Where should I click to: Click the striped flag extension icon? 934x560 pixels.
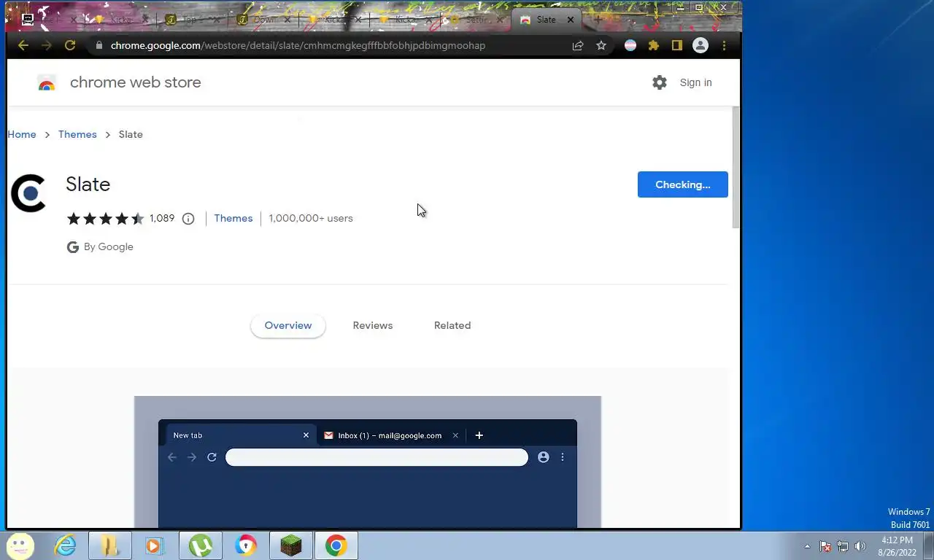[630, 45]
